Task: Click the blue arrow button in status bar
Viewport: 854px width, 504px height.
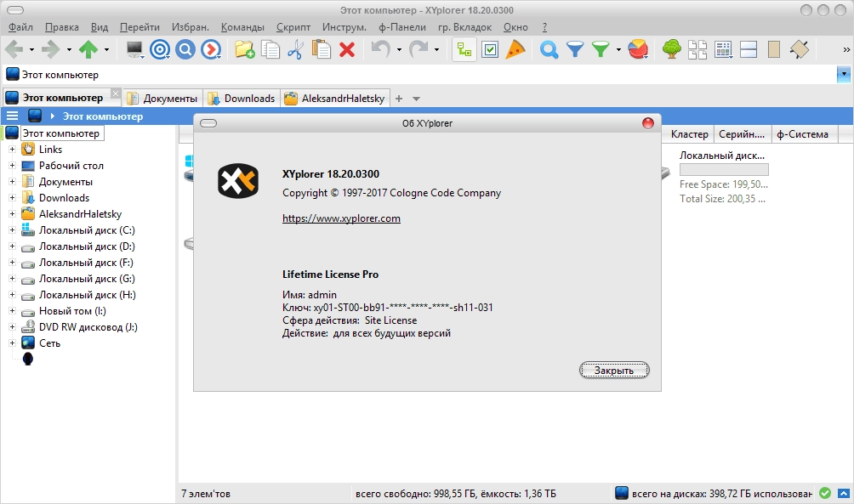Action: [844, 493]
